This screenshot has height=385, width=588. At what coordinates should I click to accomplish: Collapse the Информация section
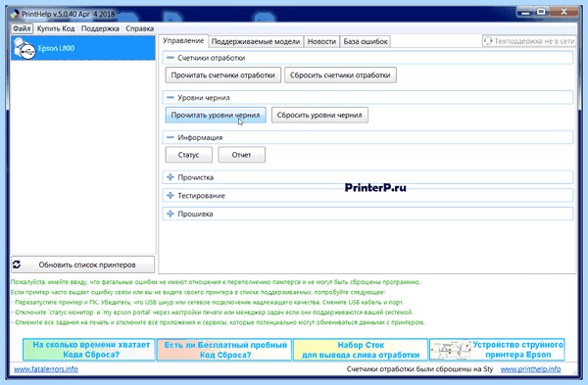point(171,137)
